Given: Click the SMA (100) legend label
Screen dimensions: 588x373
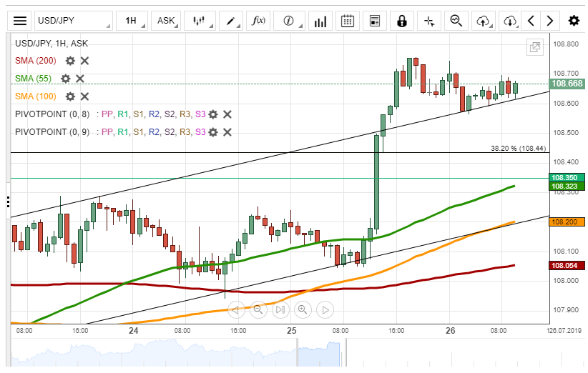Looking at the screenshot, I should point(36,96).
